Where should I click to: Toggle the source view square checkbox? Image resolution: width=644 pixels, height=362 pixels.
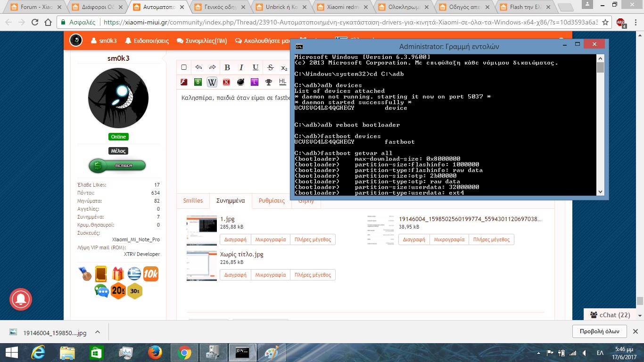click(x=184, y=67)
